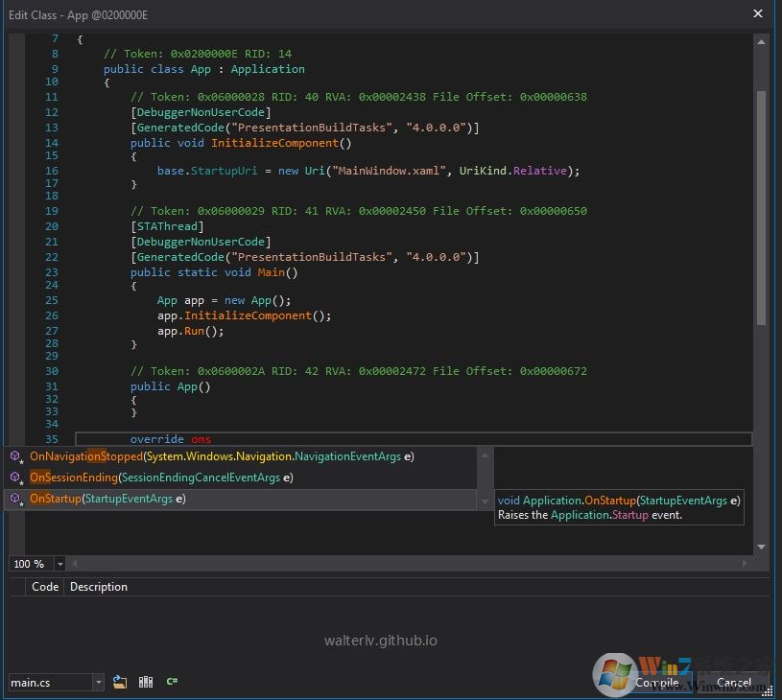
Task: Click the method icon beside OnSessionEnding
Action: point(15,478)
